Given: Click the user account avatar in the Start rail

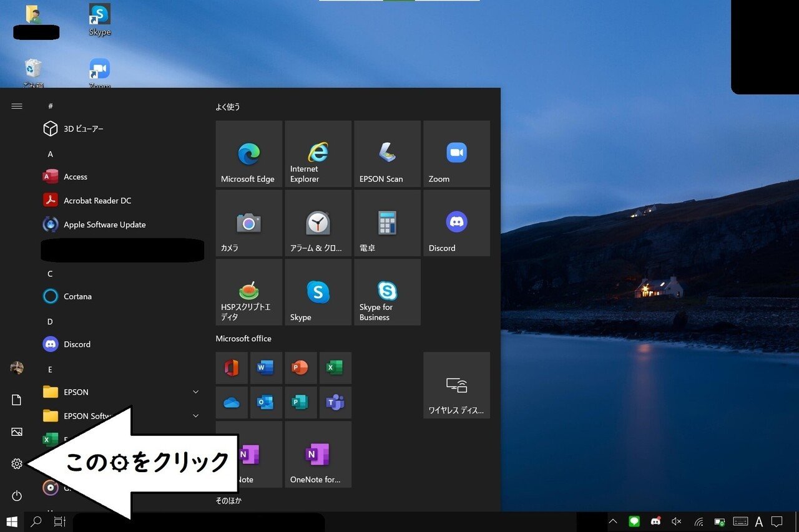Looking at the screenshot, I should point(16,368).
